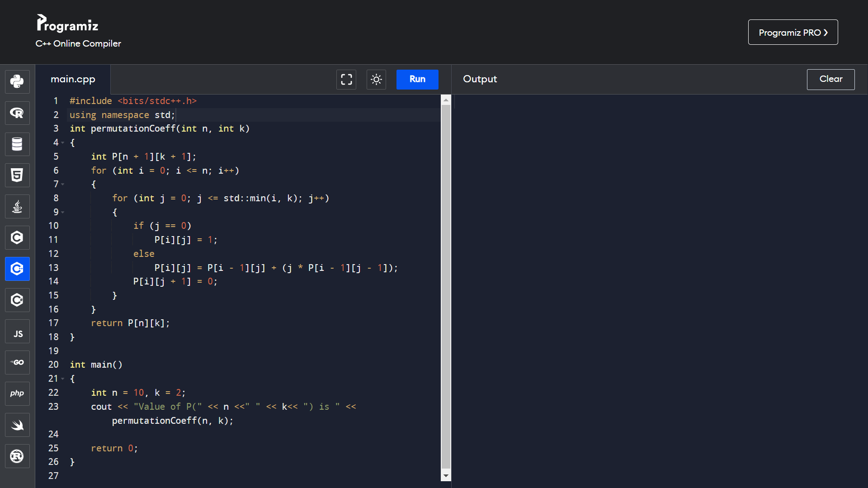868x488 pixels.
Task: Clear the output panel
Action: (x=830, y=79)
